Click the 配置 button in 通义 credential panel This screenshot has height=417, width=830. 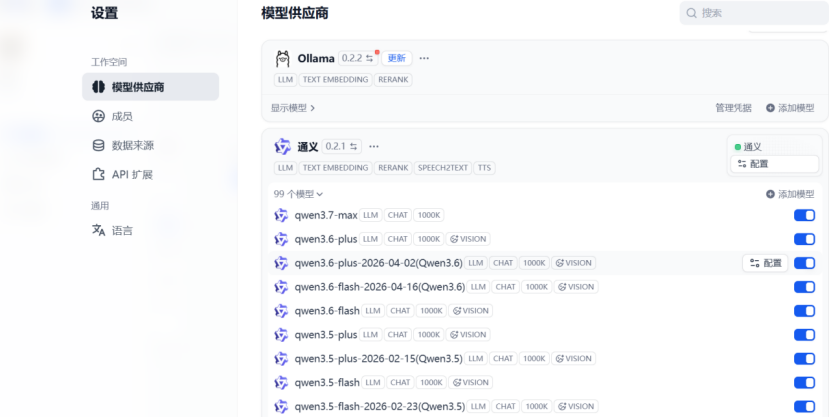(774, 164)
